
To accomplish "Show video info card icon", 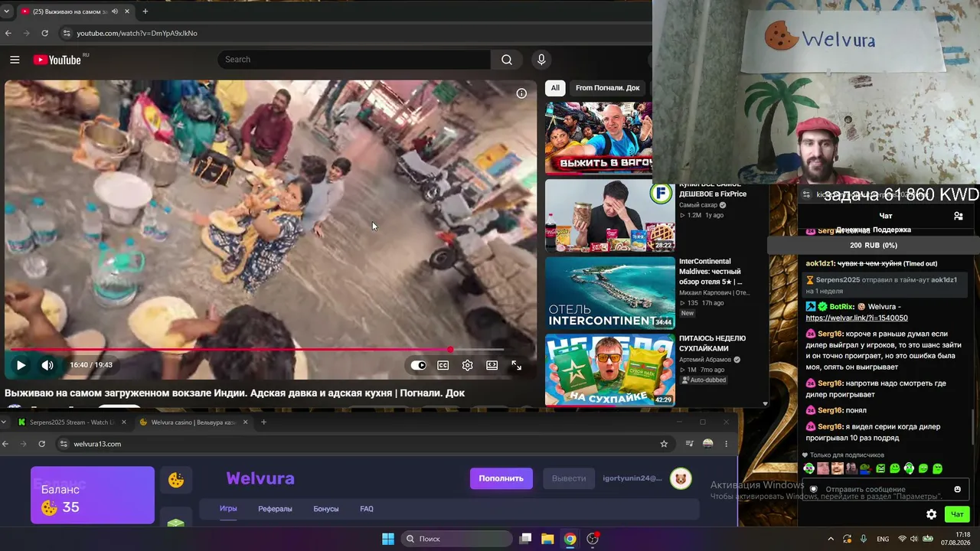I will pyautogui.click(x=521, y=93).
